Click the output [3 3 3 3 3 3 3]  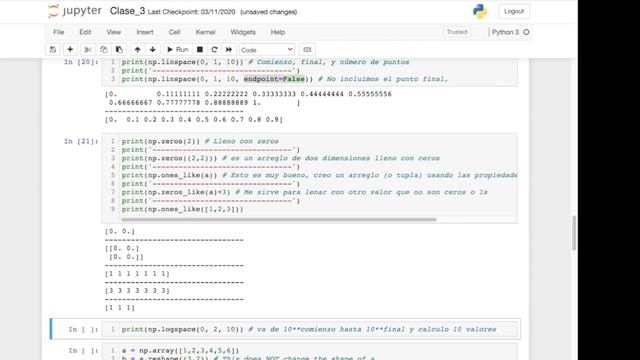coord(137,291)
